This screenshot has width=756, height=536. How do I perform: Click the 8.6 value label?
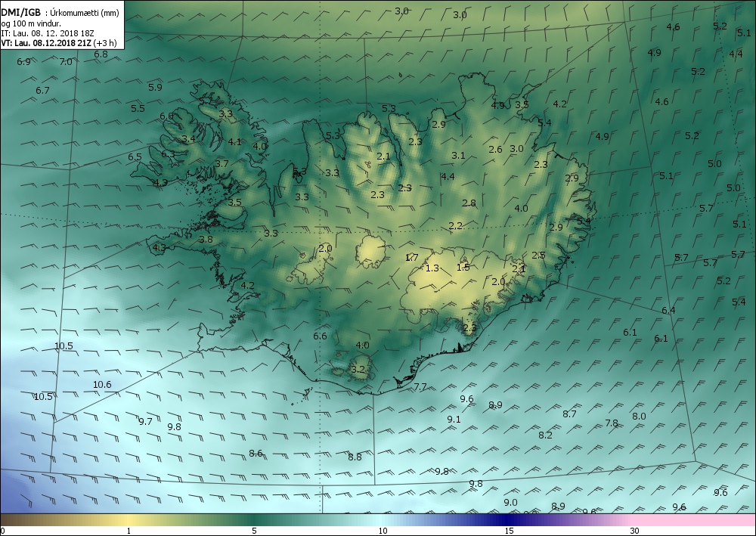click(x=256, y=453)
